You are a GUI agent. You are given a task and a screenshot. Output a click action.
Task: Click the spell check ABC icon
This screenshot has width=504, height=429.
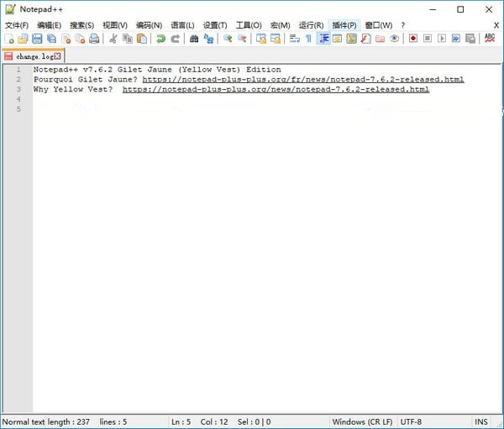(x=491, y=39)
